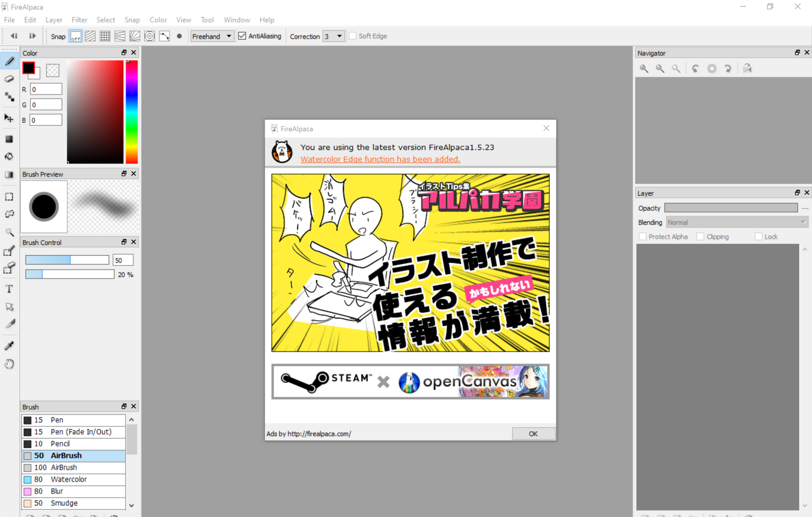Click the Steam openCanvas banner
The height and width of the screenshot is (517, 812).
coord(410,382)
